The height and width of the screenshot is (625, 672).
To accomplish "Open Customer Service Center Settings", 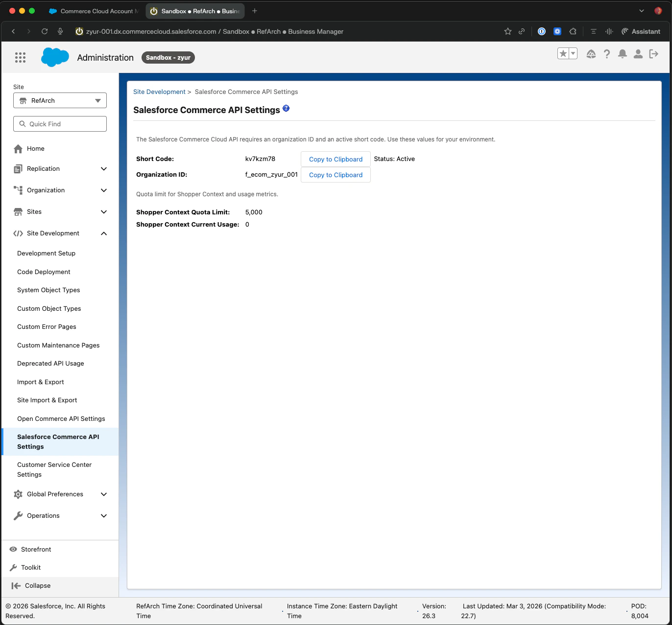I will click(x=54, y=470).
